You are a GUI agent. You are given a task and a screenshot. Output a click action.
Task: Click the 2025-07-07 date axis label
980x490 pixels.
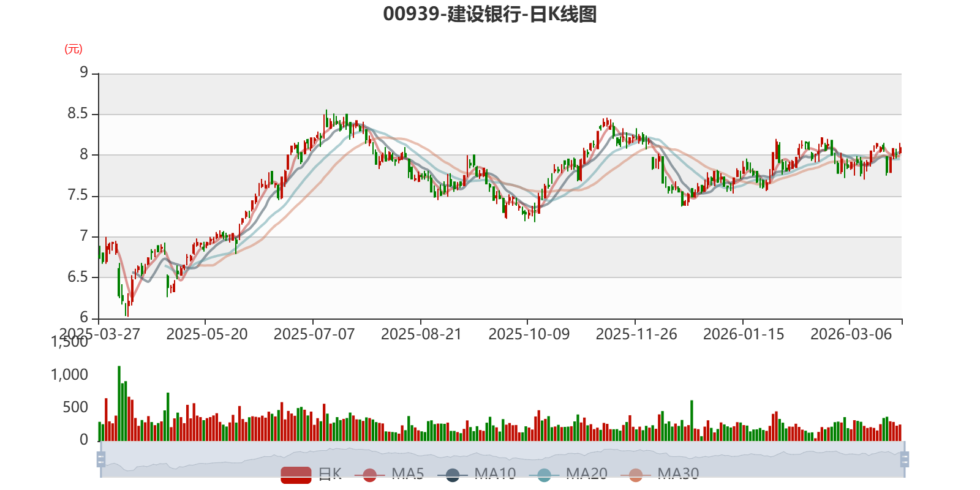pyautogui.click(x=314, y=334)
